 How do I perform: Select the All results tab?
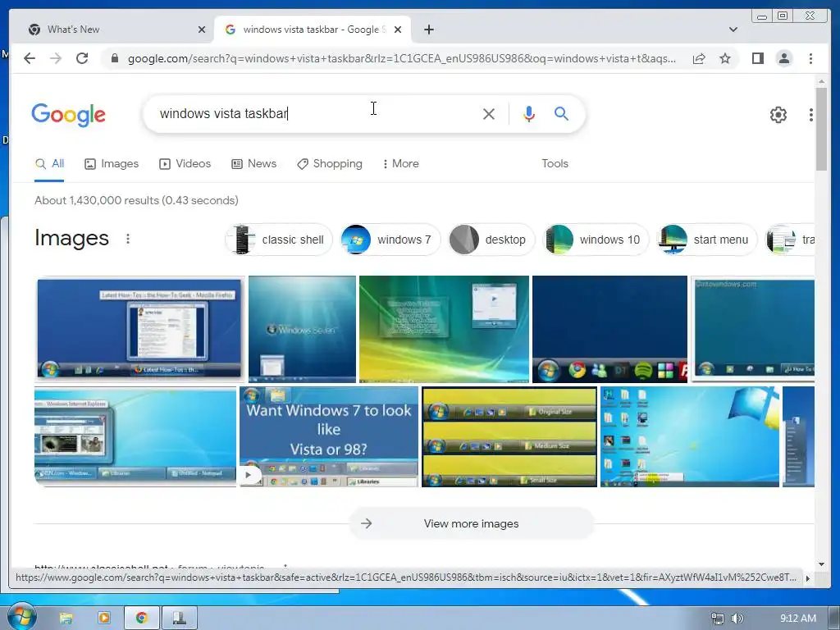tap(49, 164)
